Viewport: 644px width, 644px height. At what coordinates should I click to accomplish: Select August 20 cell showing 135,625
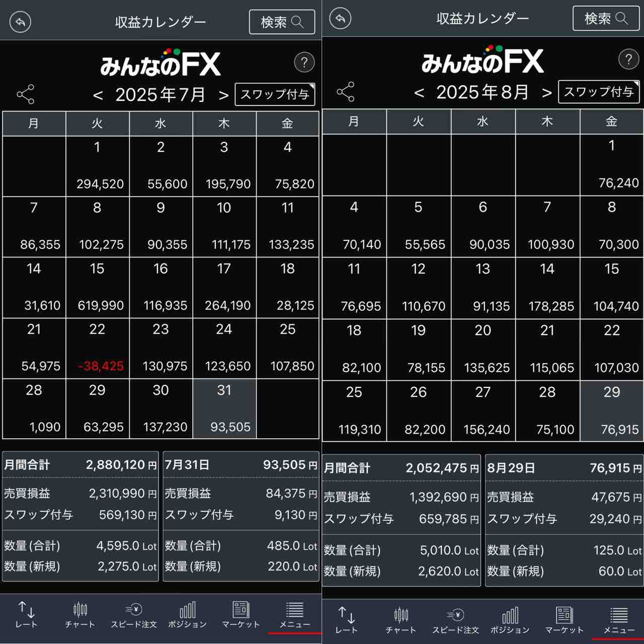click(x=483, y=350)
